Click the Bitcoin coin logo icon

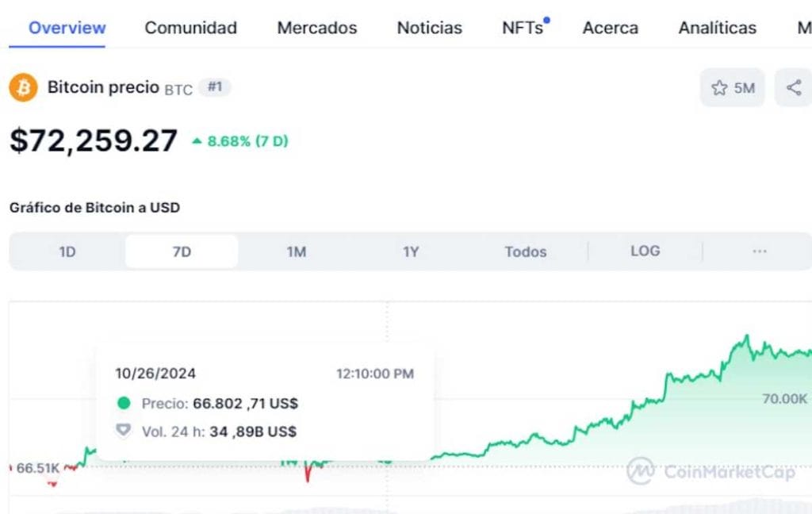pyautogui.click(x=22, y=87)
